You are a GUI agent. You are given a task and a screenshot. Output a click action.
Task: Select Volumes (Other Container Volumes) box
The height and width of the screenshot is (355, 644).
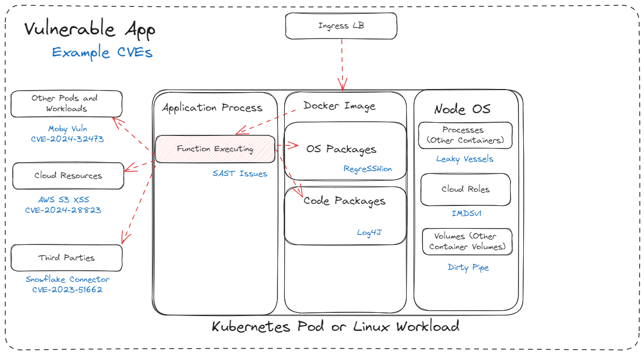pos(467,242)
